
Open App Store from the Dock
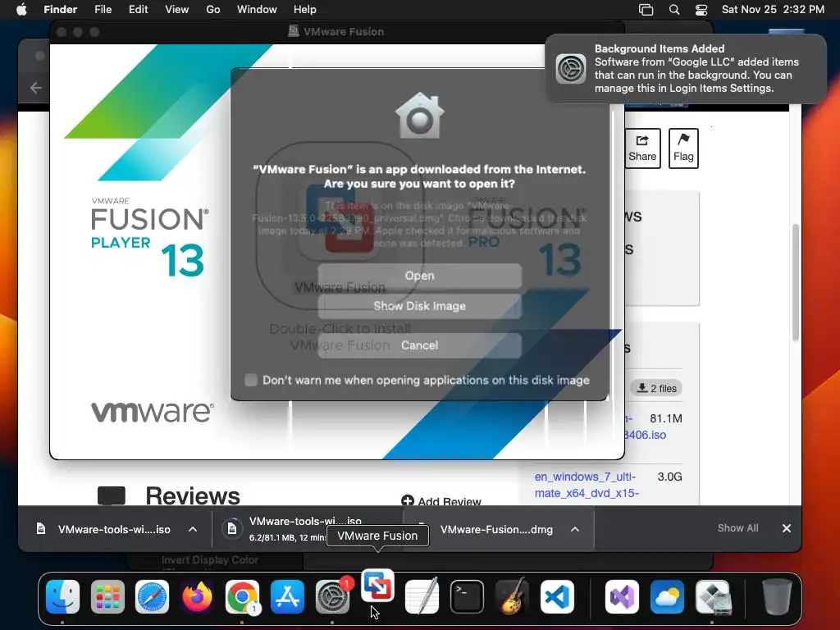pyautogui.click(x=287, y=597)
